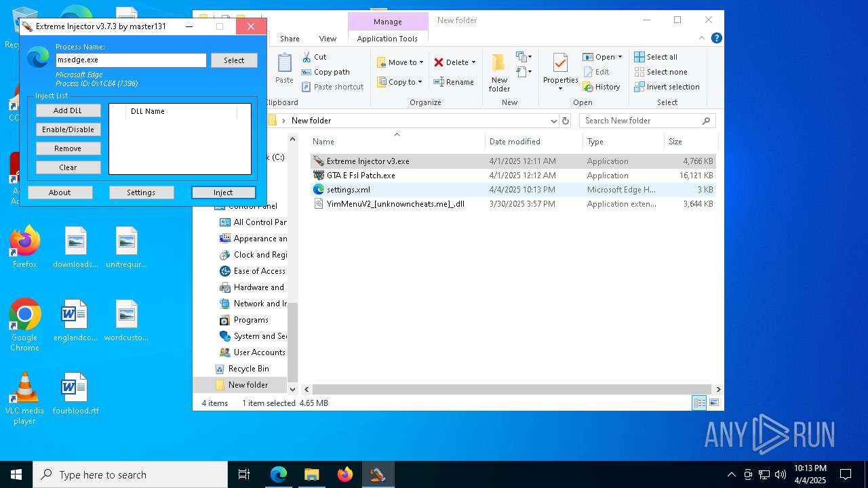Screen dimensions: 868x488
Task: Click Edit in the Open group
Action: [595, 72]
